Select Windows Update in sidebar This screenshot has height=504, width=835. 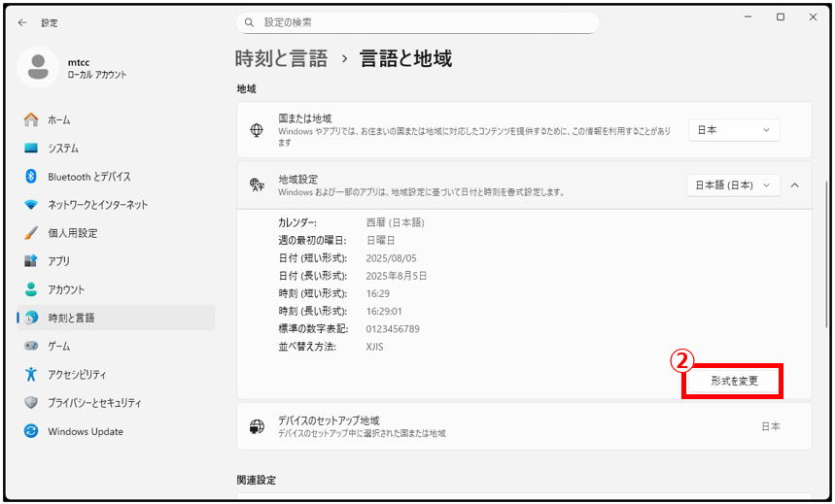(x=116, y=431)
